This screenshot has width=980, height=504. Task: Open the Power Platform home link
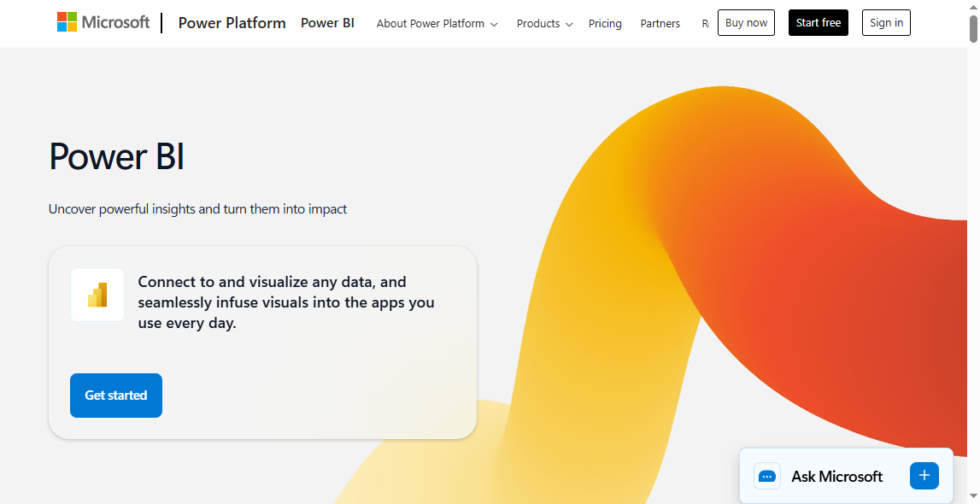(x=232, y=23)
